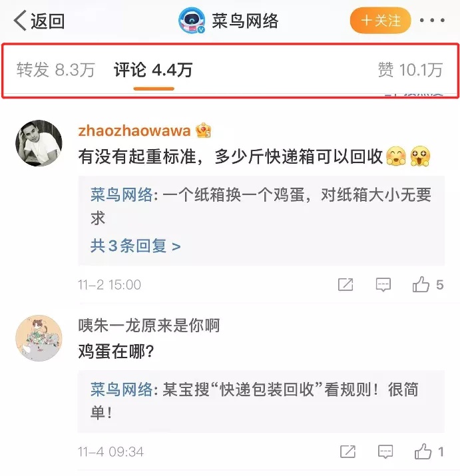The image size is (460, 476).
Task: Expand replies via 共3条回复 link
Action: click(135, 246)
